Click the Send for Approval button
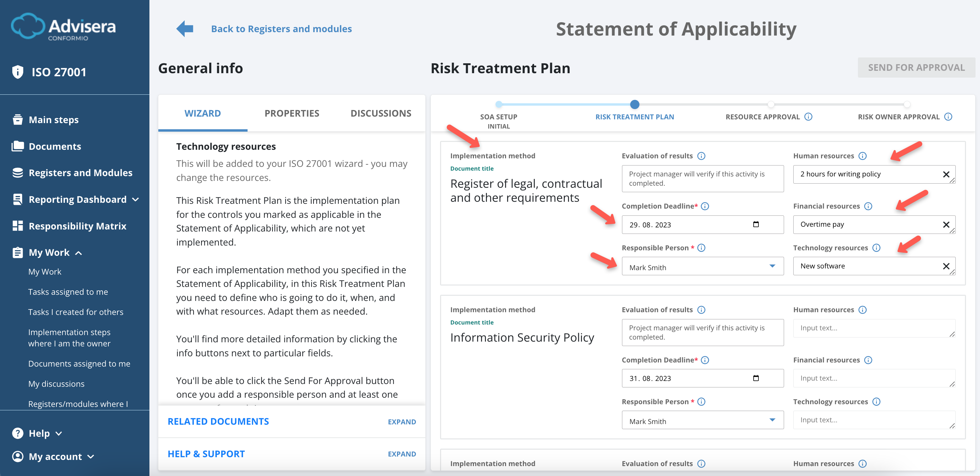 (916, 67)
